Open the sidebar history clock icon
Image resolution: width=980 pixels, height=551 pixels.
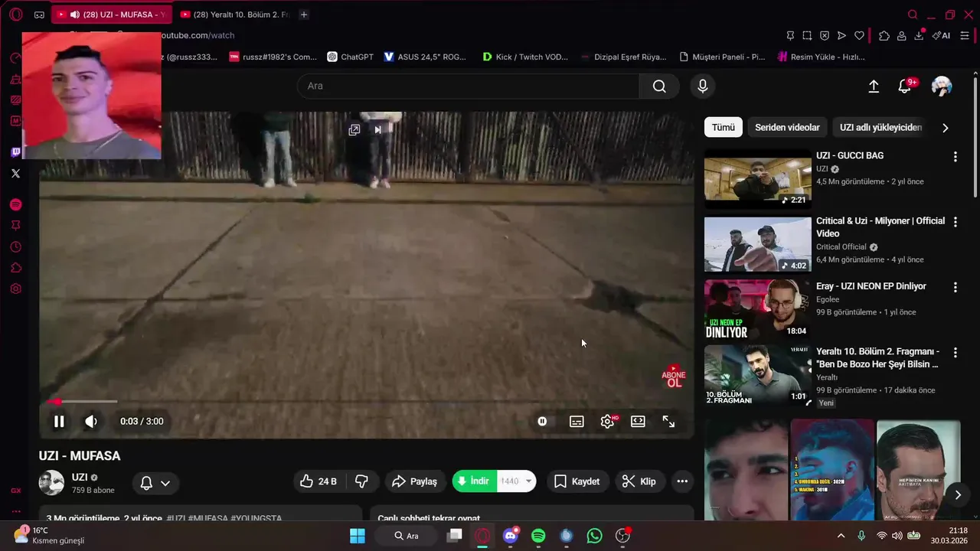15,247
